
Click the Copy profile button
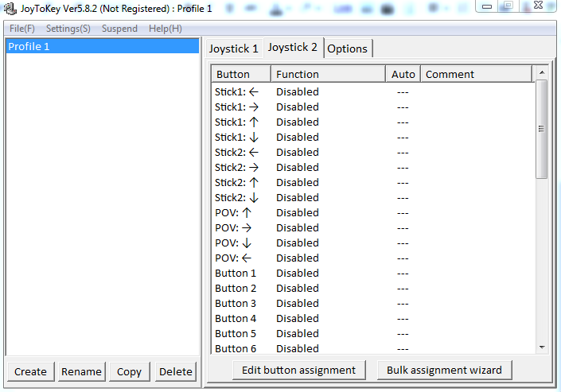click(129, 371)
